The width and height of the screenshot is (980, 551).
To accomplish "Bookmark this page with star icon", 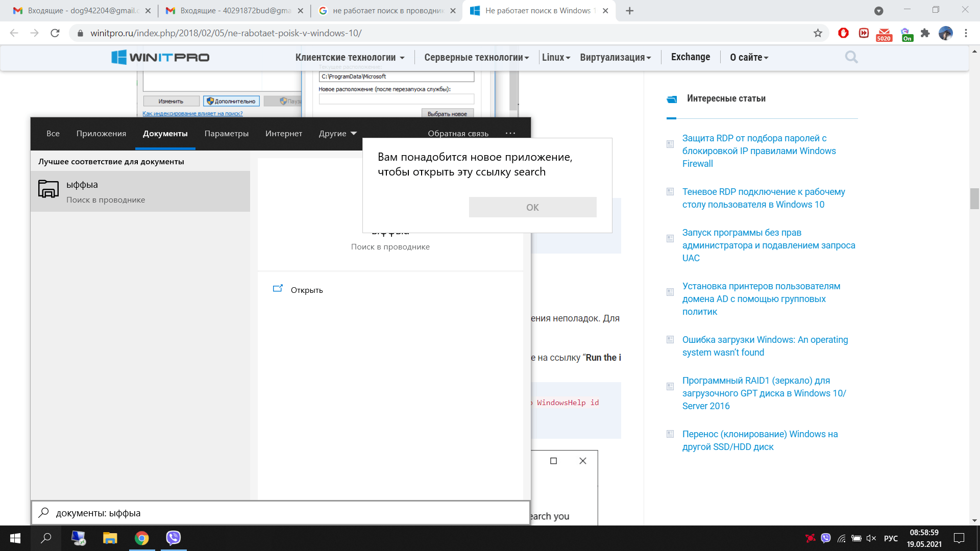I will tap(818, 33).
